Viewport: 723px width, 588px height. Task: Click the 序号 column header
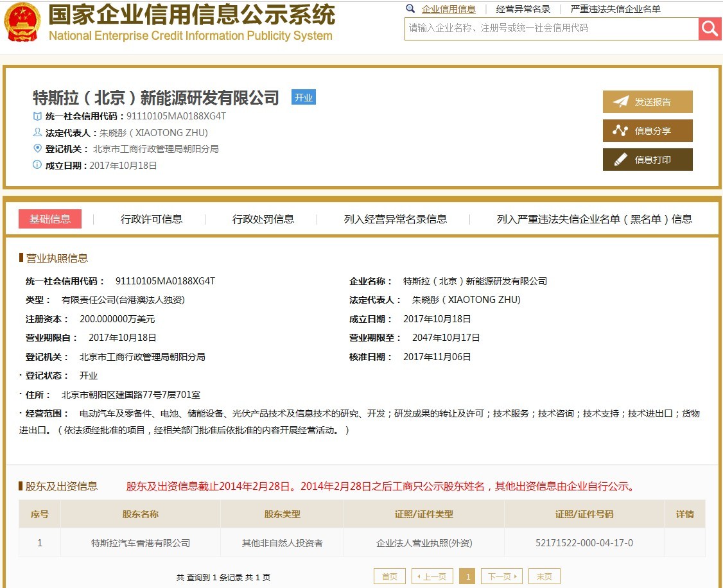[39, 514]
